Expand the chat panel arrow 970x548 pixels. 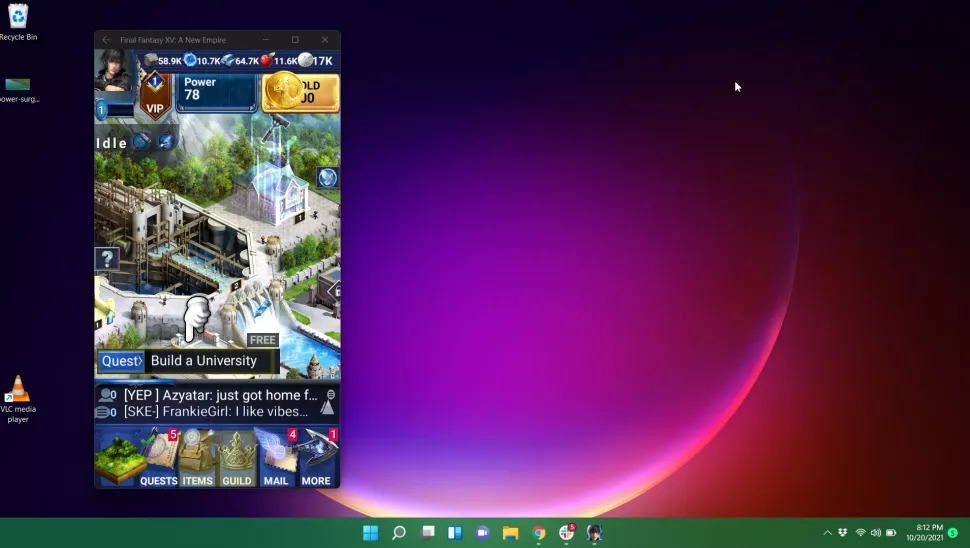tap(327, 406)
